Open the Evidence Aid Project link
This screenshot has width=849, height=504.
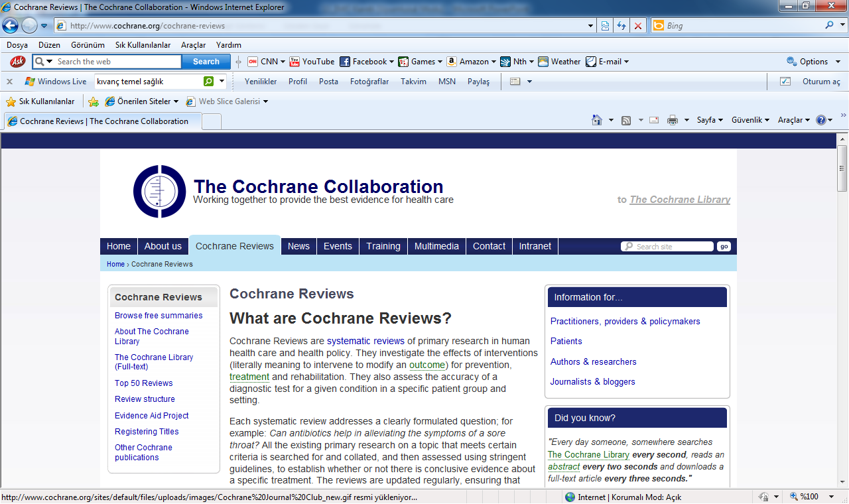[152, 416]
